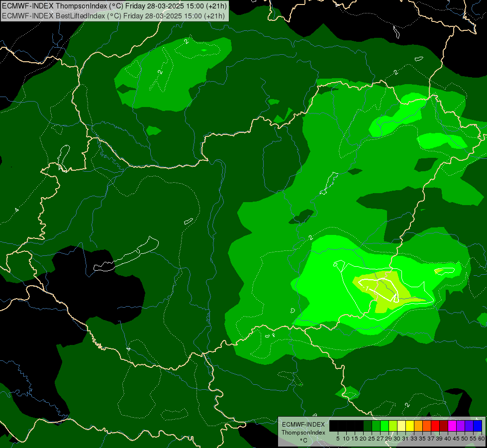The height and width of the screenshot is (448, 487).
Task: Select the yellow-green 29–30 legend swatch
Action: click(x=393, y=426)
